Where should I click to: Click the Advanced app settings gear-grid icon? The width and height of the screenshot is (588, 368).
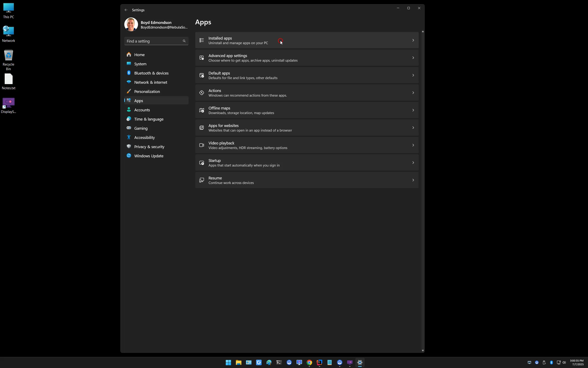(x=202, y=58)
